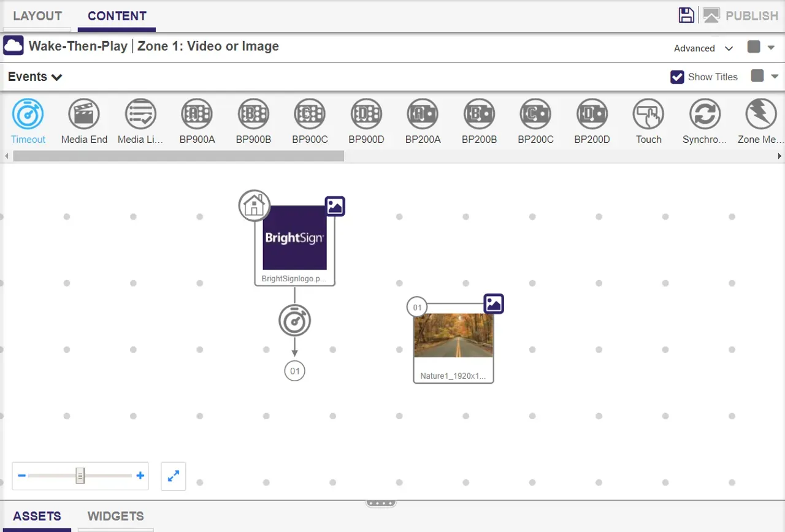Fit canvas to screen with expand arrows
Viewport: 785px width, 532px height.
[x=174, y=476]
